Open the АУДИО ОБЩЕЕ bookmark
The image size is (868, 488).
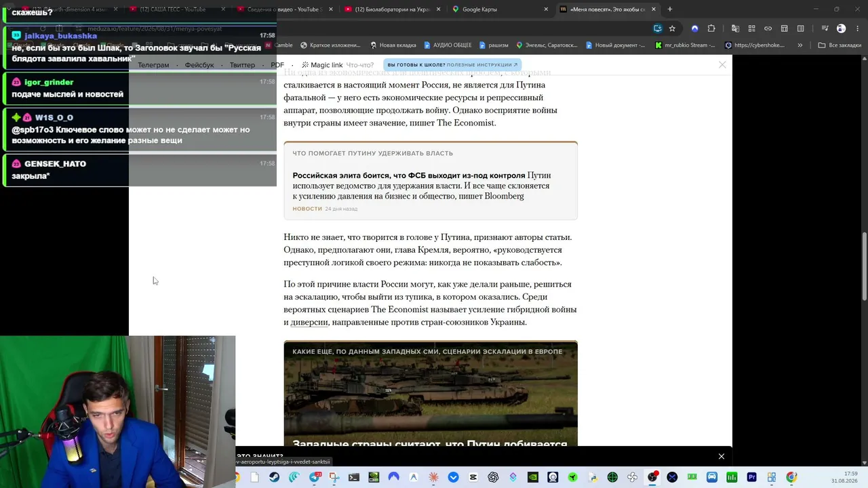coord(448,45)
